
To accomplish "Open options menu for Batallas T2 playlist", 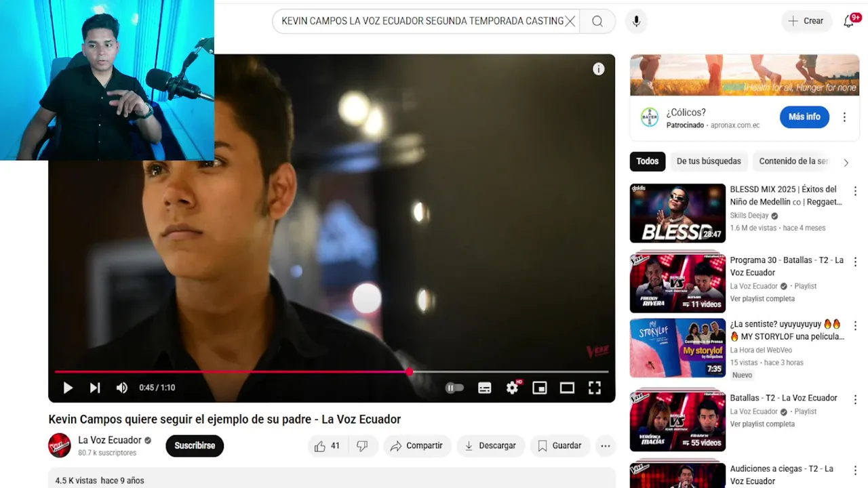I will (x=855, y=400).
